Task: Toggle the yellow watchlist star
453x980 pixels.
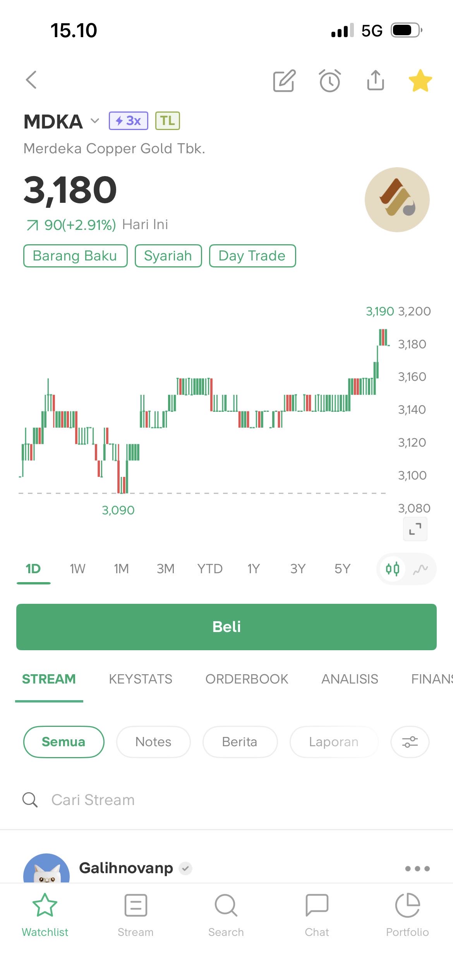Action: point(420,81)
